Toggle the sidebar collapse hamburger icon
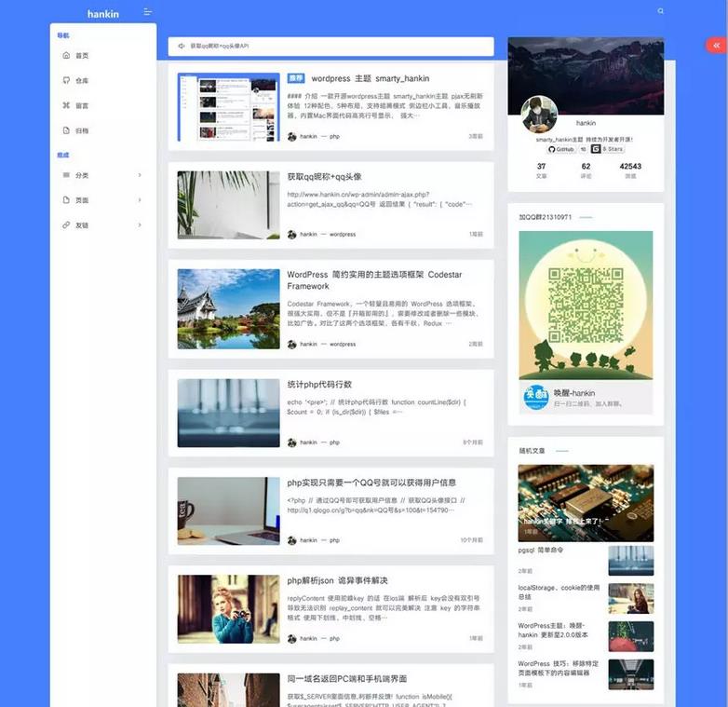This screenshot has width=728, height=707. 148,12
